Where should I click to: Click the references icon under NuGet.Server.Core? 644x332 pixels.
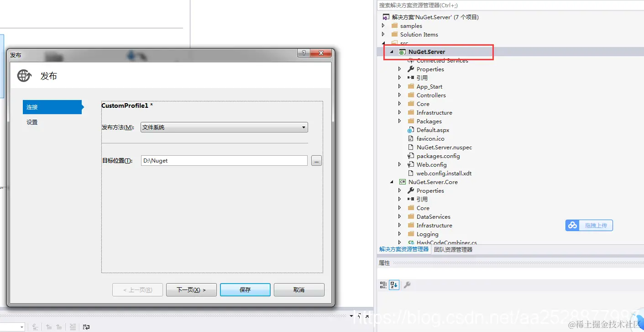tap(411, 200)
